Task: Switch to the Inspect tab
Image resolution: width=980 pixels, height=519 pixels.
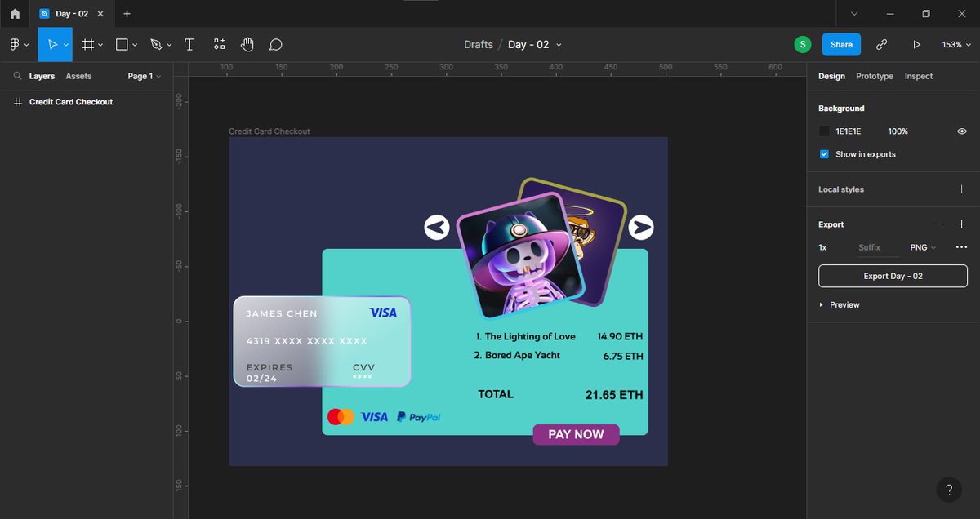Action: click(919, 76)
